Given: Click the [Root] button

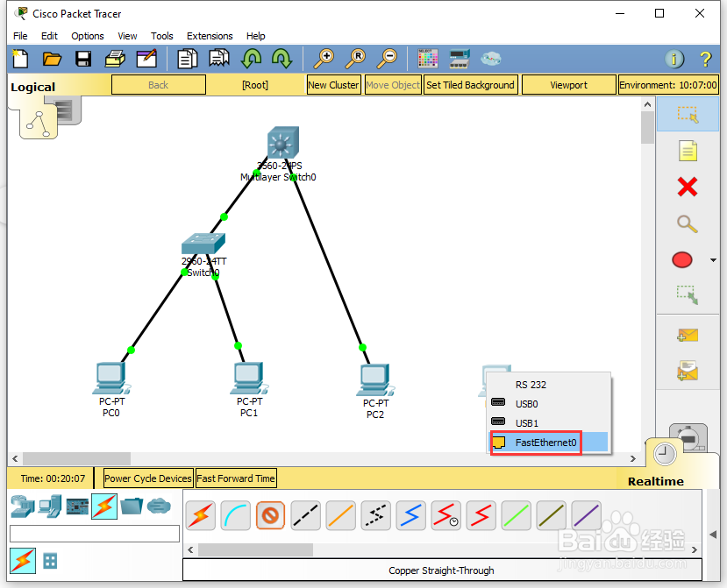Looking at the screenshot, I should tap(255, 85).
